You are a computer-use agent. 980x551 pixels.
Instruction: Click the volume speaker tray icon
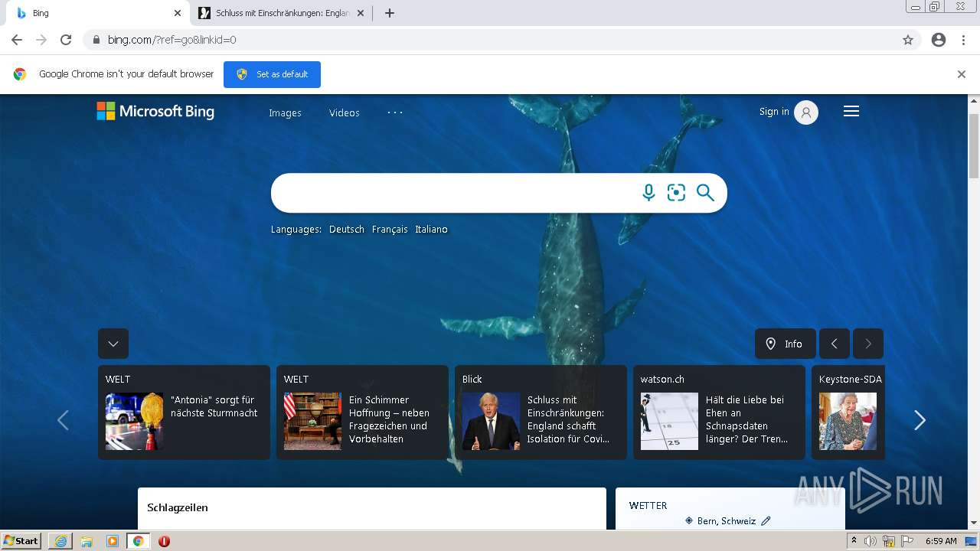point(871,541)
